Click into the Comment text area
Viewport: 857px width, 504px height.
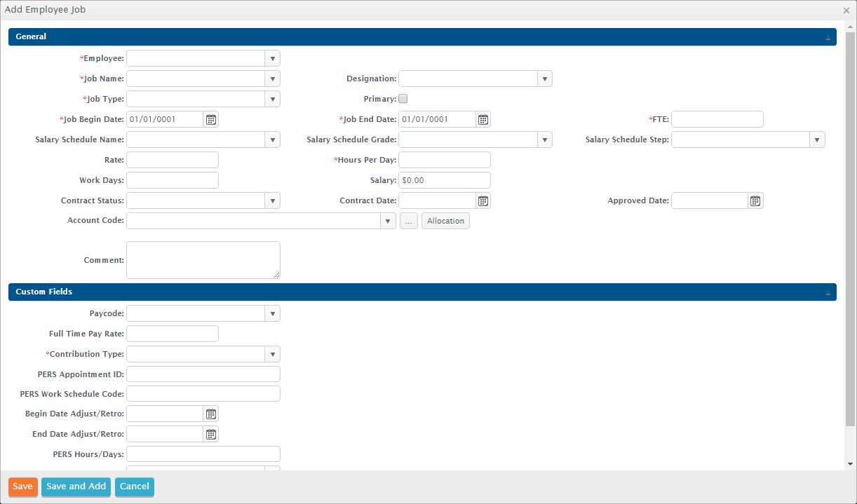pos(203,260)
